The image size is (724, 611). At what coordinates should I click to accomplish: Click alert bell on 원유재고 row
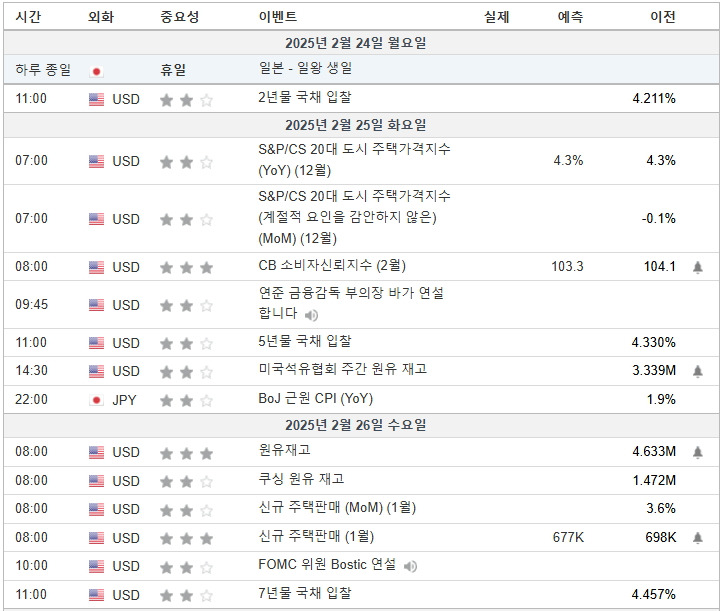(x=698, y=452)
